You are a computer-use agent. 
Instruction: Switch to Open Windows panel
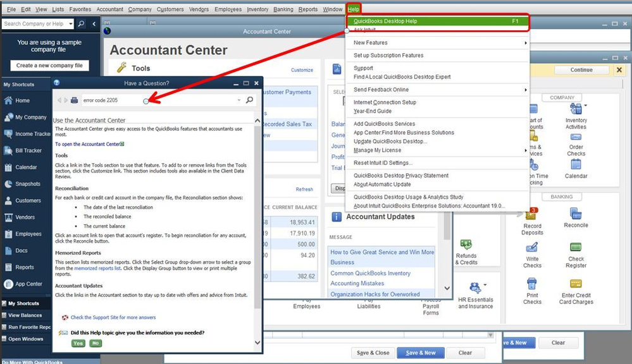tap(26, 339)
